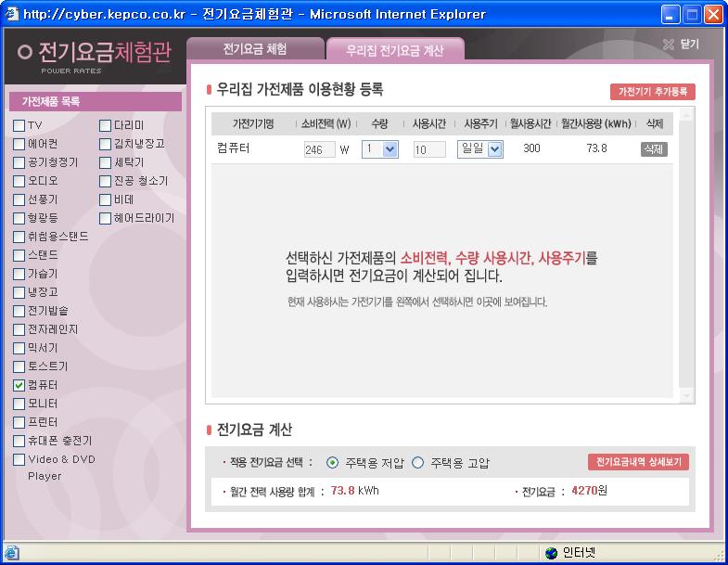
Task: Enable the 가습기 checkbox
Action: point(19,274)
